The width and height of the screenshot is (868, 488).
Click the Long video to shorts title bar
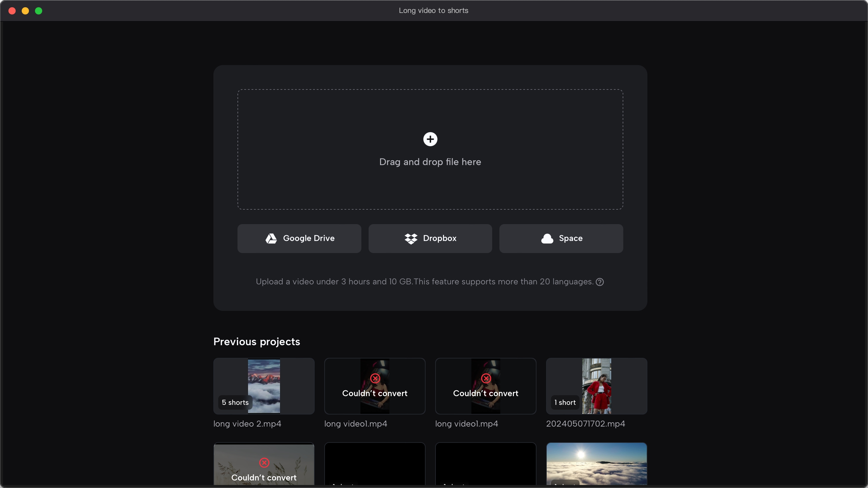[434, 11]
